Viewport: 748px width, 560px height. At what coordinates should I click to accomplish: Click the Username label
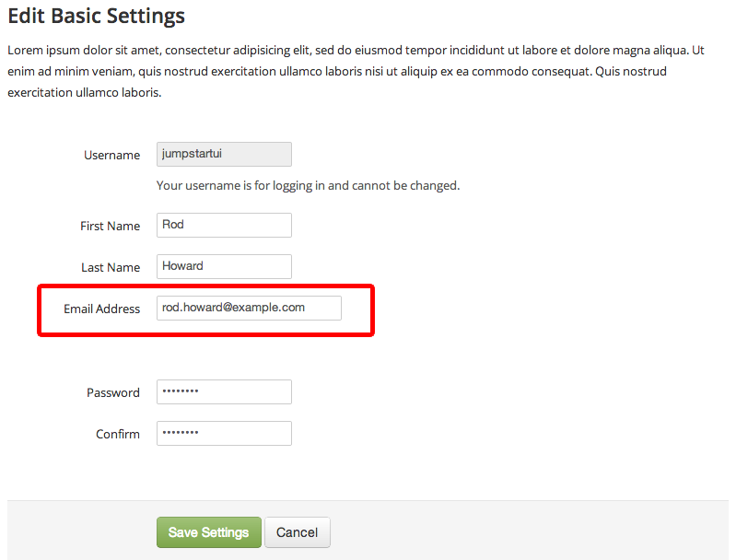(x=112, y=156)
